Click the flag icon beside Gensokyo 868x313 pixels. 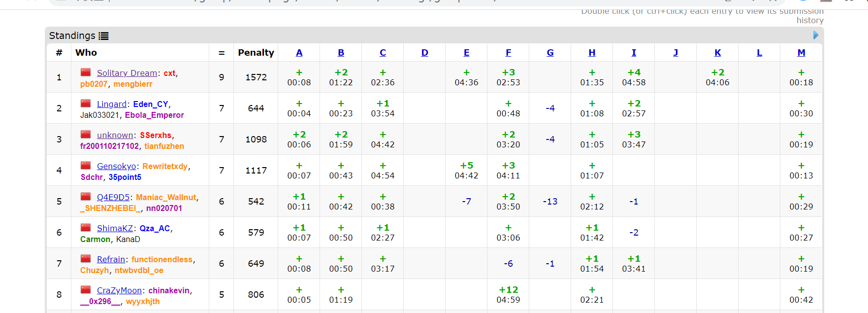[x=86, y=166]
